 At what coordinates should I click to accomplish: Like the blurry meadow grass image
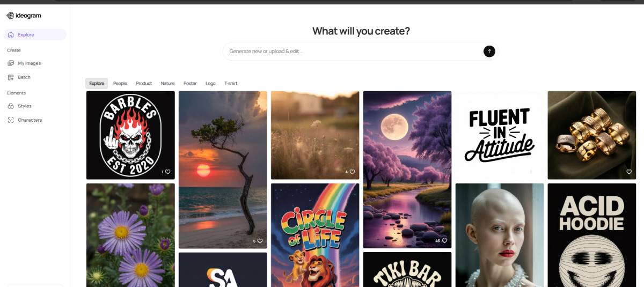(x=352, y=172)
